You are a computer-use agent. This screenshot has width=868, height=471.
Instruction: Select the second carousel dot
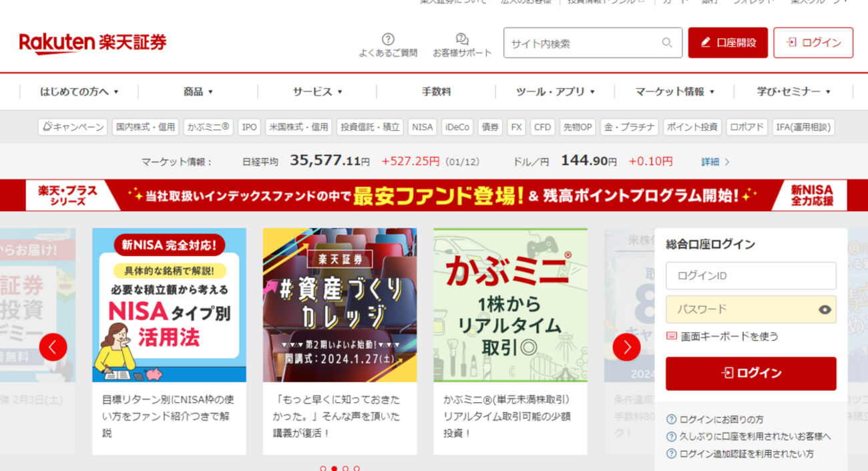click(x=334, y=468)
